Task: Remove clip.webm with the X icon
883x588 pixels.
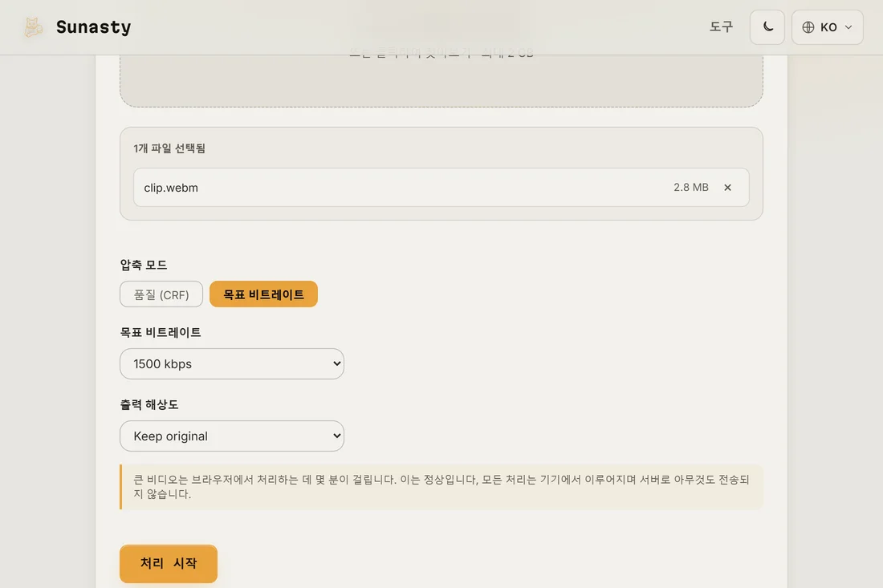Action: (x=727, y=188)
